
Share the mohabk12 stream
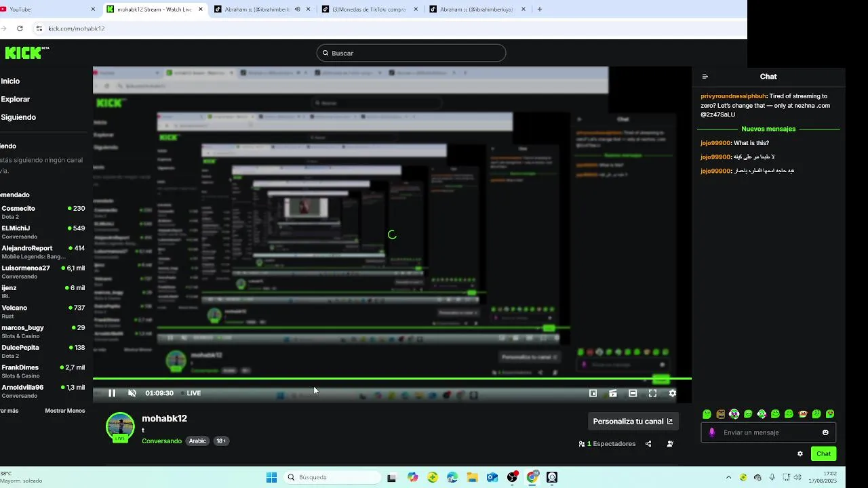point(648,444)
